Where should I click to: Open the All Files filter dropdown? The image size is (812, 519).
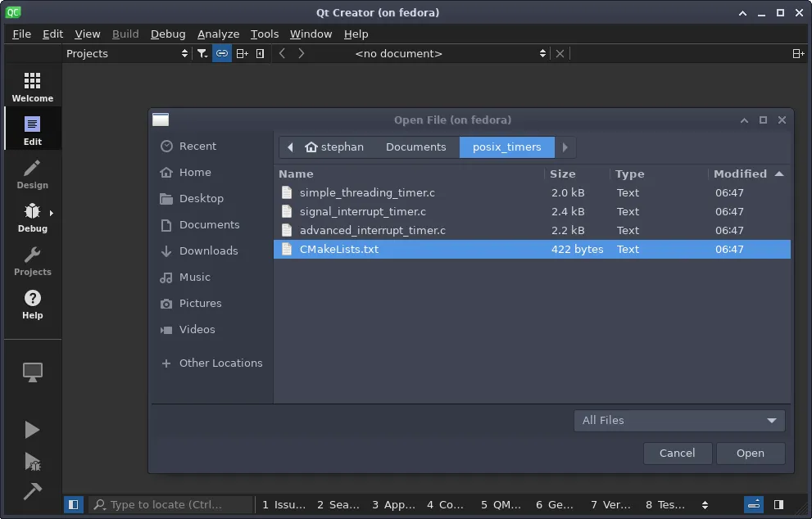coord(678,420)
